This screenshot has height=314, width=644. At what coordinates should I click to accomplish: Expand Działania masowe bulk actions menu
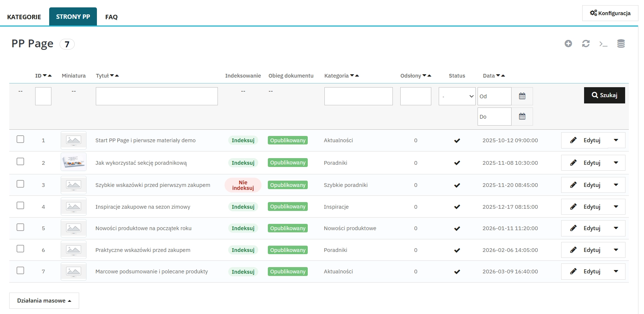44,301
